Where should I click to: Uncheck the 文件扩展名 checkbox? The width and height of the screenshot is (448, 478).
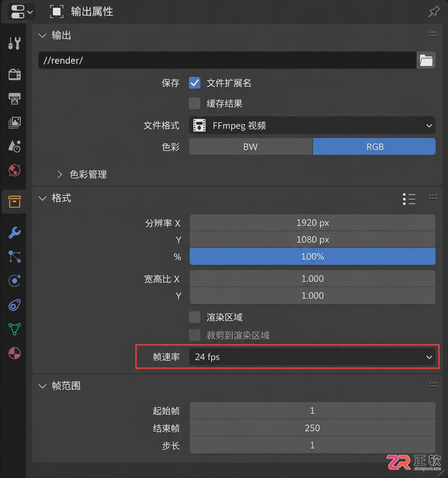pos(194,83)
